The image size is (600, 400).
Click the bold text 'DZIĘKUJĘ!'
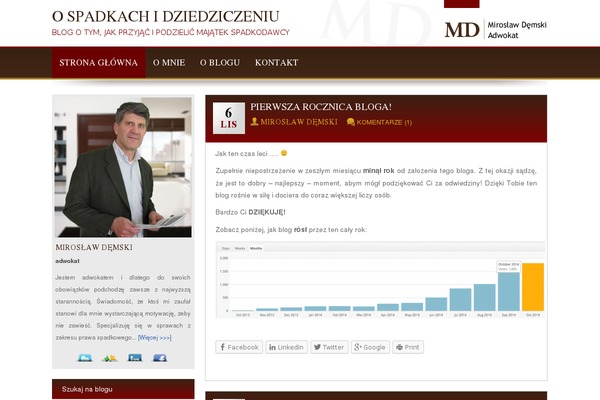click(267, 212)
